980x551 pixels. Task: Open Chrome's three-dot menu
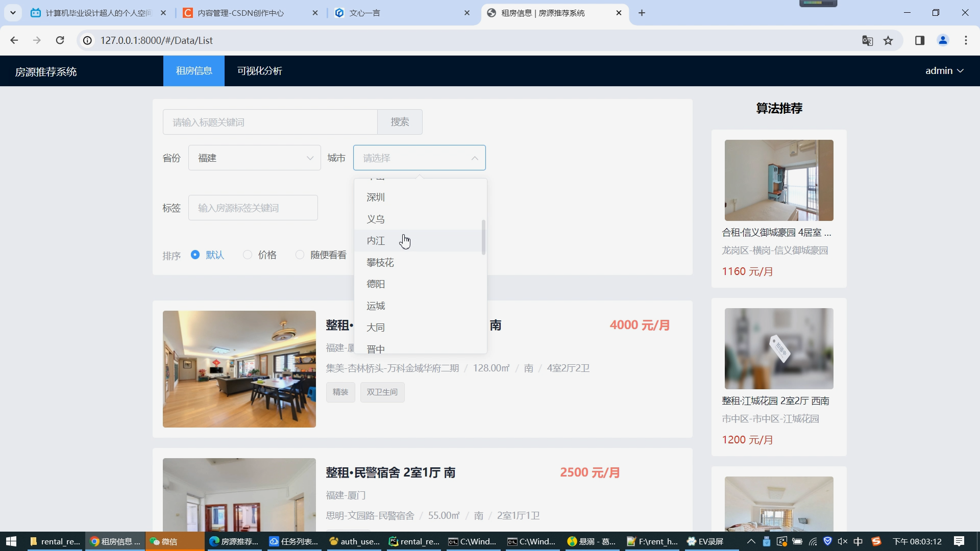(966, 40)
